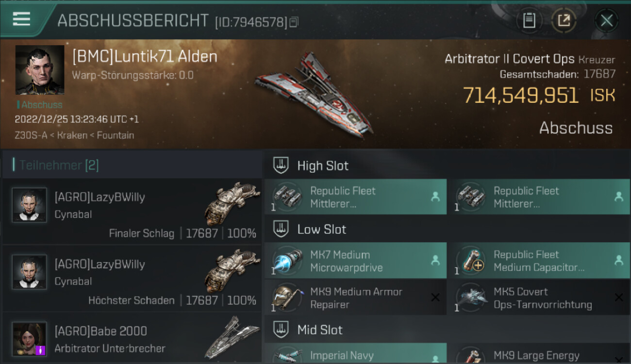Open Luntik71 Alden's portrait

[x=40, y=70]
